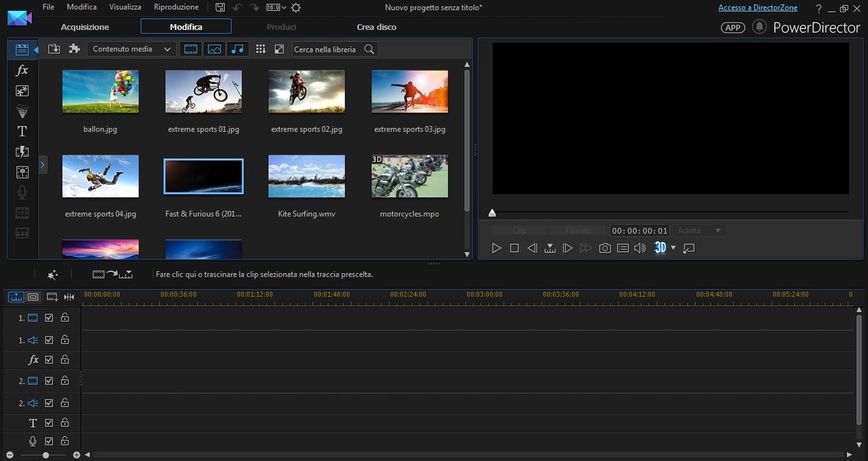Click the library grid view icon

pyautogui.click(x=261, y=49)
